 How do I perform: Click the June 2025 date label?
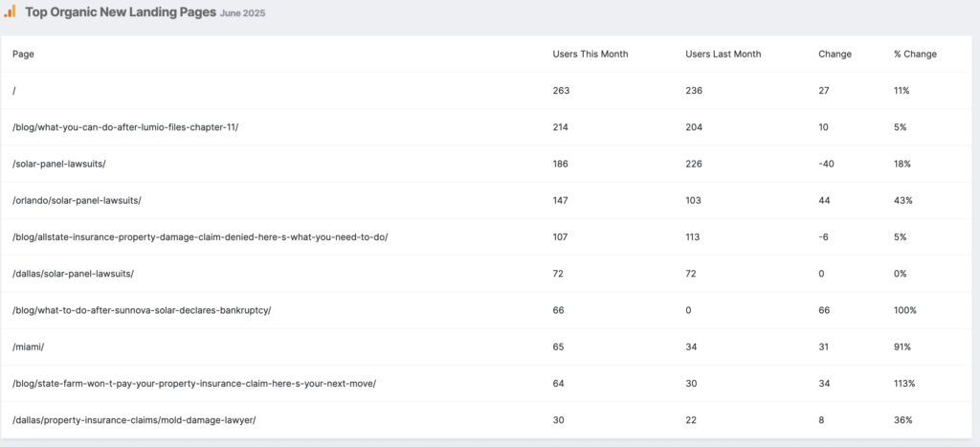click(242, 13)
